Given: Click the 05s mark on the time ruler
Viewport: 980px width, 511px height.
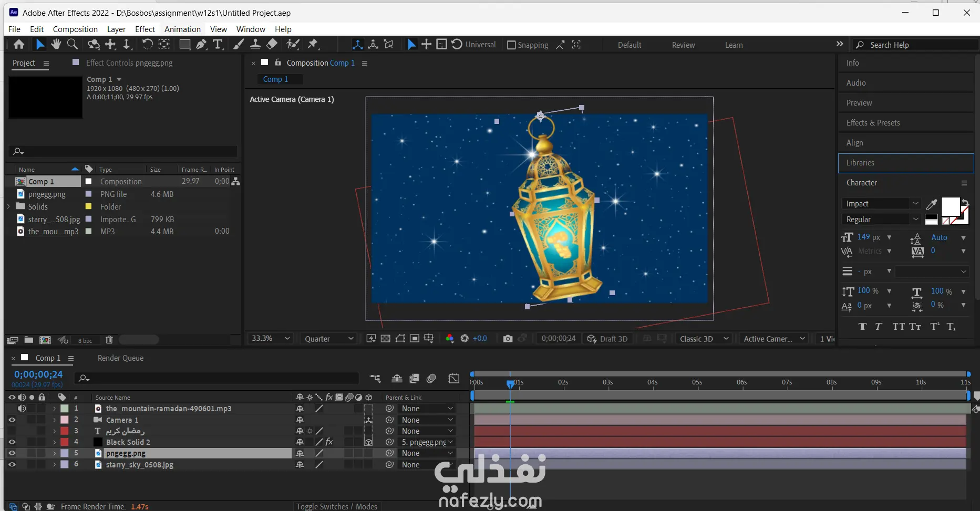Looking at the screenshot, I should [697, 382].
